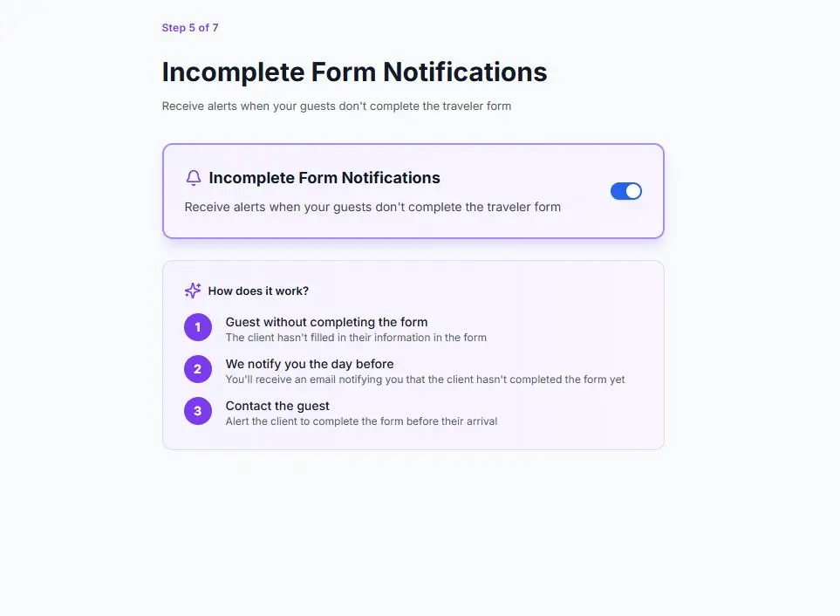Screen dimensions: 840x616
Task: Click 'Alert the client to complete the form' text
Action: pos(361,421)
